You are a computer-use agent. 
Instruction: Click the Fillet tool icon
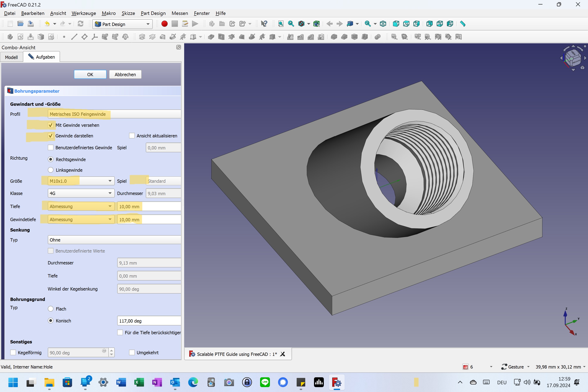pyautogui.click(x=334, y=37)
